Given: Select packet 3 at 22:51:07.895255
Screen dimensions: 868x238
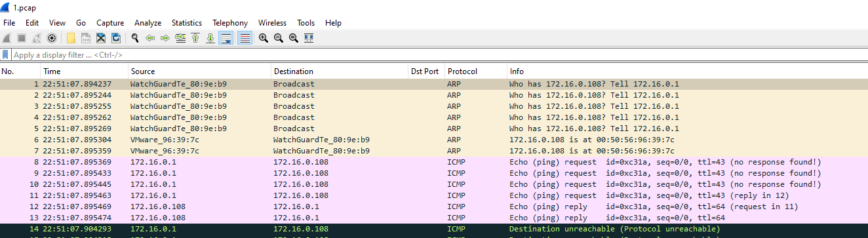Looking at the screenshot, I should (434, 106).
